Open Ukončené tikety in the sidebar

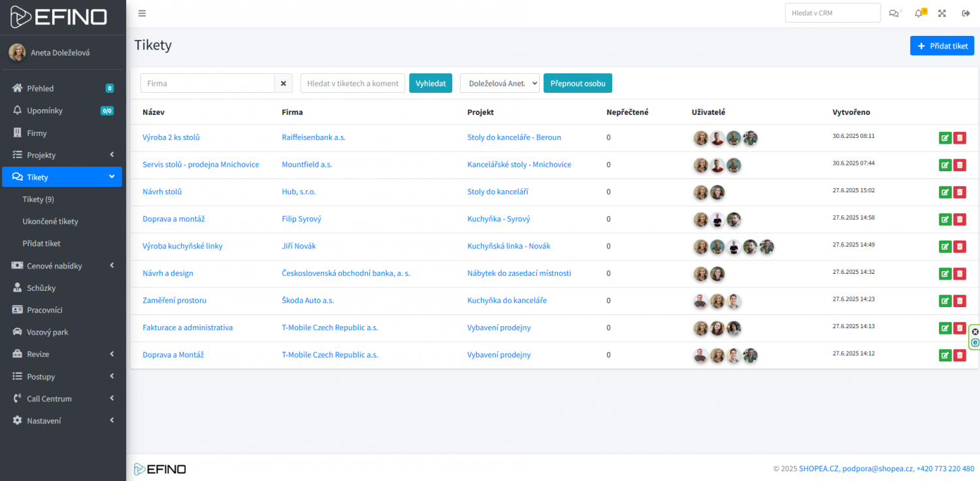(50, 222)
